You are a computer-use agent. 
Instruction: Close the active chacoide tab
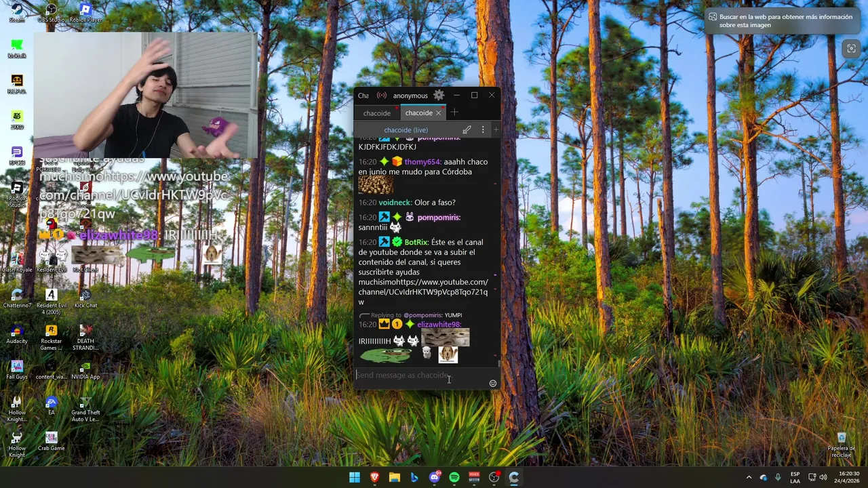439,113
